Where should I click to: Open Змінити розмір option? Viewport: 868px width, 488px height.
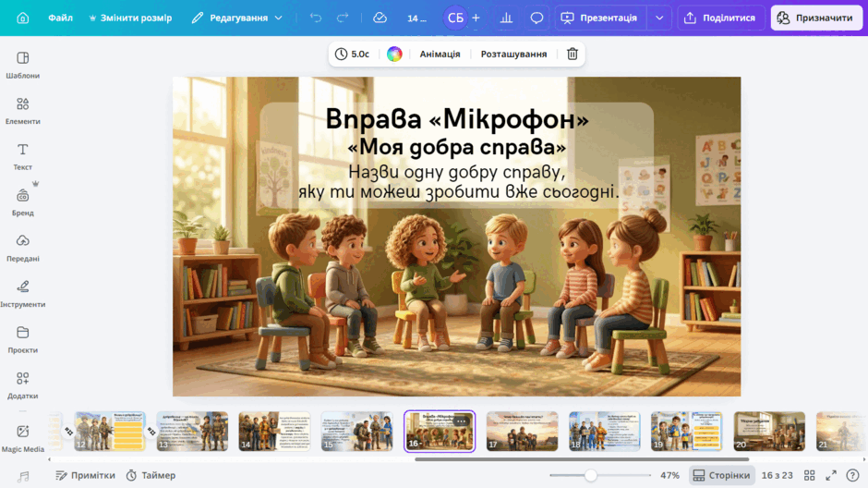click(130, 18)
